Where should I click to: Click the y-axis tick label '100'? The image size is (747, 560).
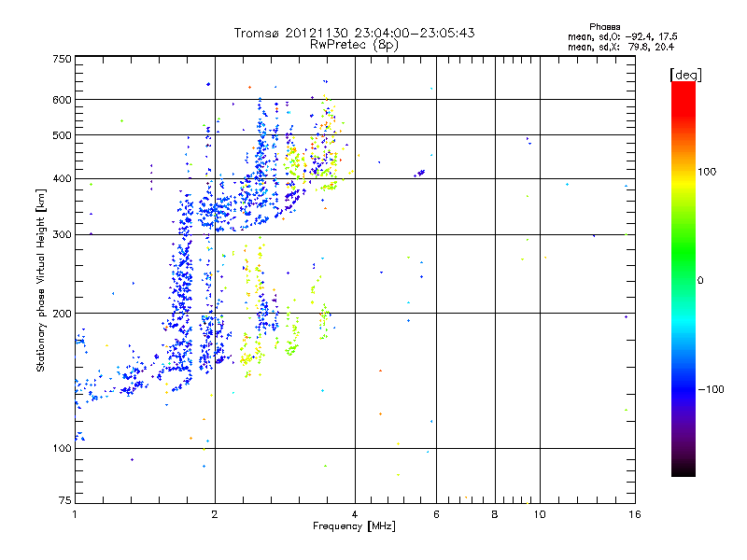(62, 448)
